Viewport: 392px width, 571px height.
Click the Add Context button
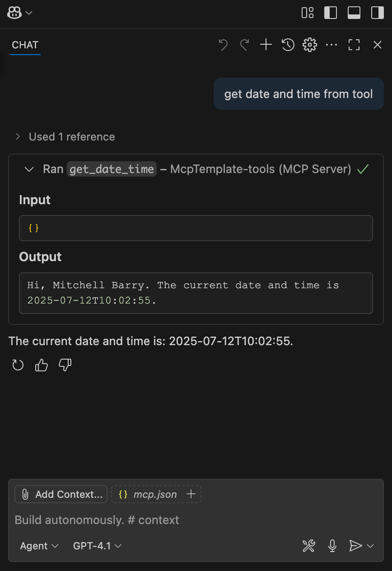pyautogui.click(x=61, y=494)
